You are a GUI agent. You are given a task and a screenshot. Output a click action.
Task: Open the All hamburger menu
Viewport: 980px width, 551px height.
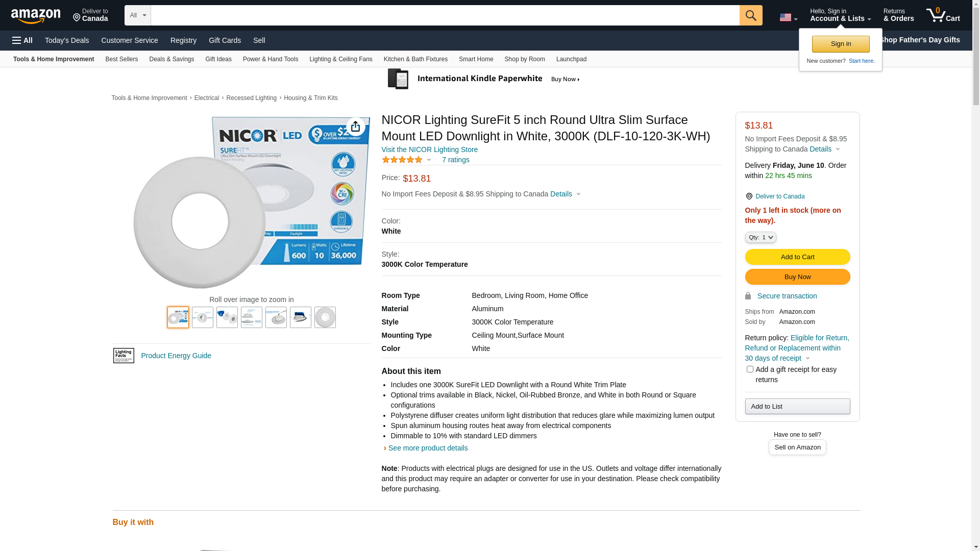(22, 40)
